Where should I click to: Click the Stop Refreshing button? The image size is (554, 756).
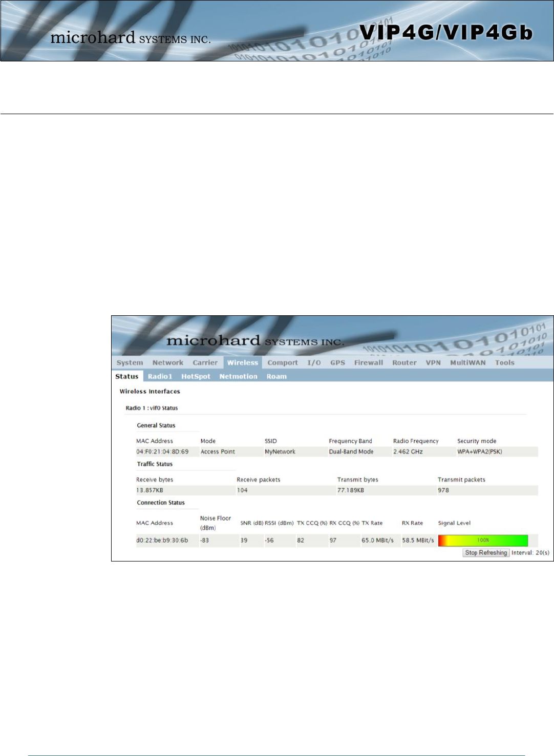pos(486,553)
